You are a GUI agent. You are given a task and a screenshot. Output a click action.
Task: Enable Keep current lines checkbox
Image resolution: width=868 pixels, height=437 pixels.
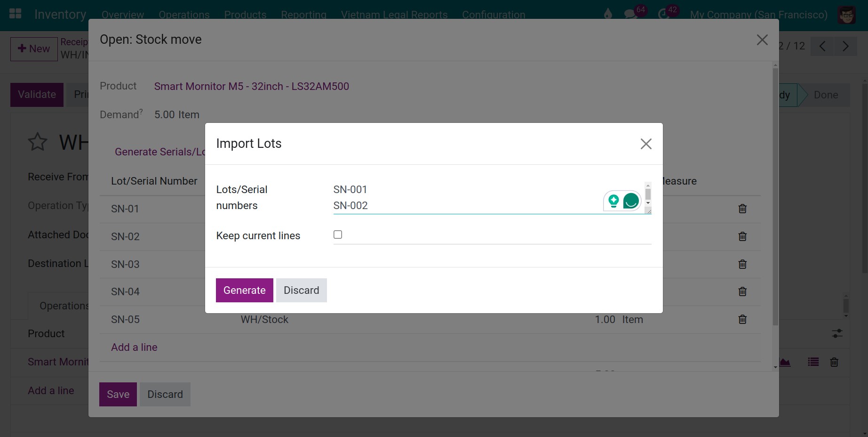pyautogui.click(x=338, y=235)
